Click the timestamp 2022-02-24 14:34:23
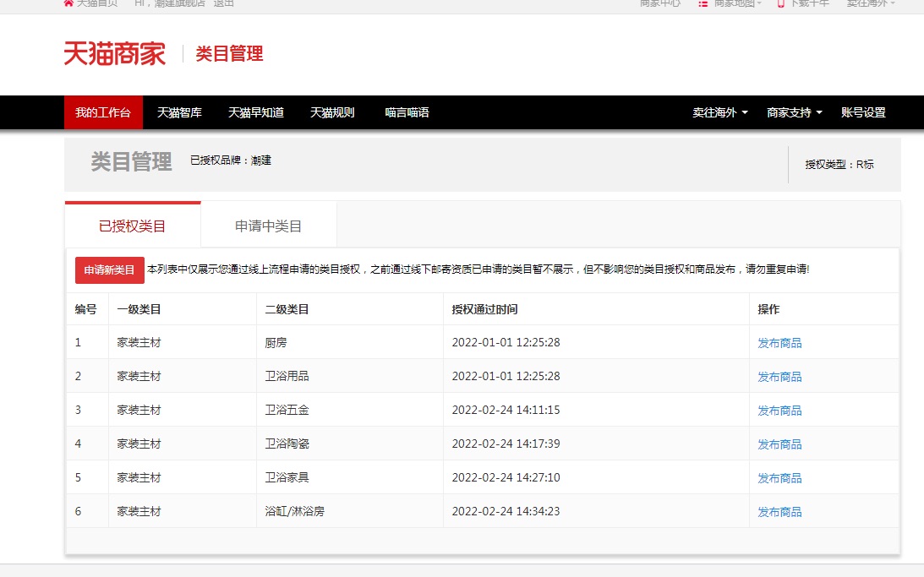 point(506,511)
